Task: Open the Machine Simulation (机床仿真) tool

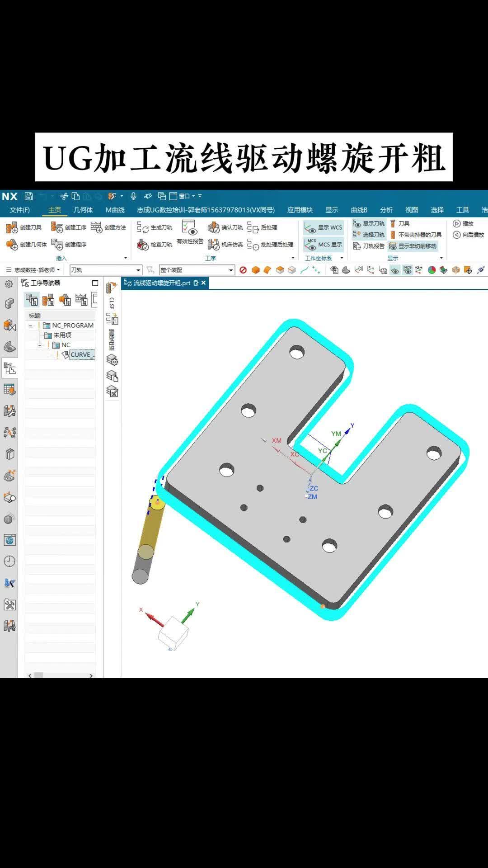Action: pos(213,245)
